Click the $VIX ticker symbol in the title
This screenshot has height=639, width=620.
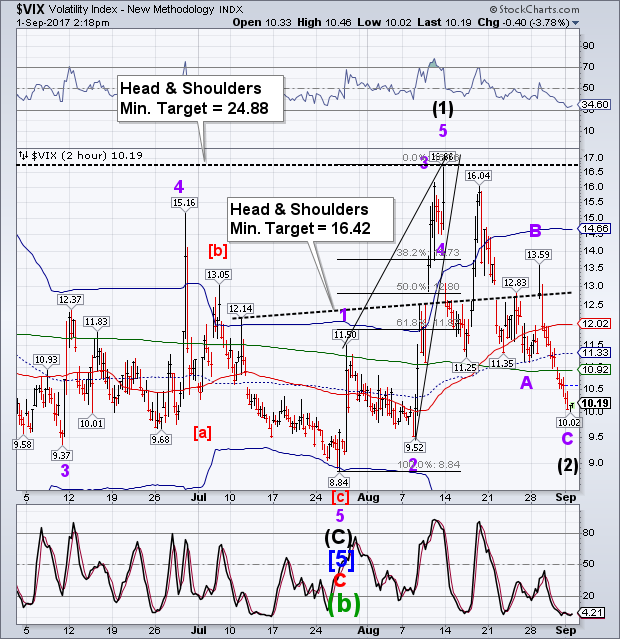pyautogui.click(x=31, y=9)
